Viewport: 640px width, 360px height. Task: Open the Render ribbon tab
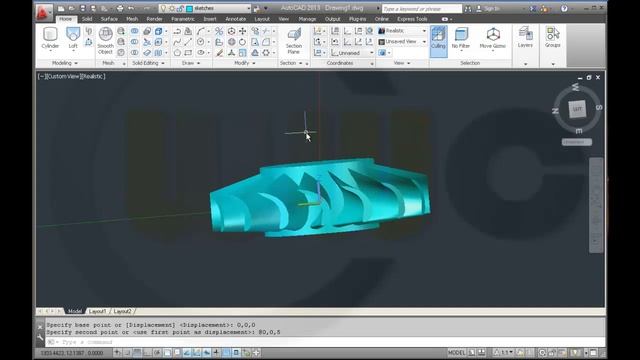(x=154, y=19)
